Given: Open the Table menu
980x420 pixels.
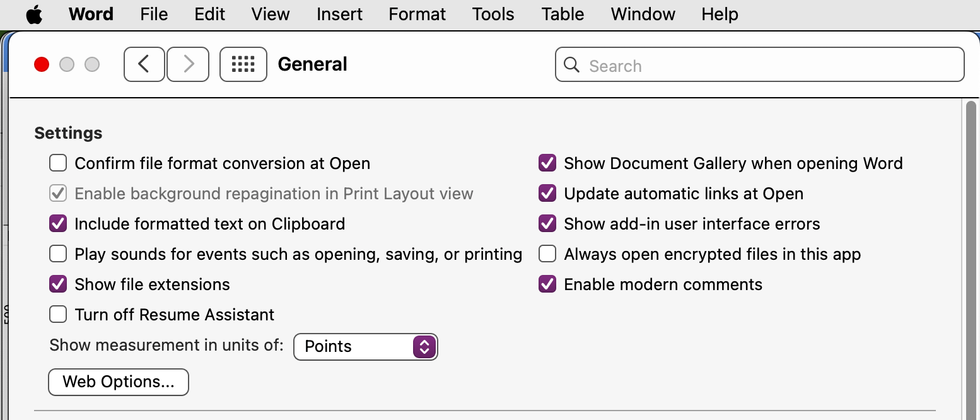Looking at the screenshot, I should pyautogui.click(x=563, y=14).
